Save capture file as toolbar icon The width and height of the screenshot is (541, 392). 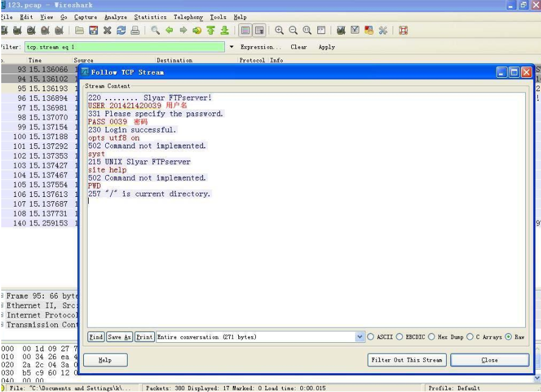(94, 30)
